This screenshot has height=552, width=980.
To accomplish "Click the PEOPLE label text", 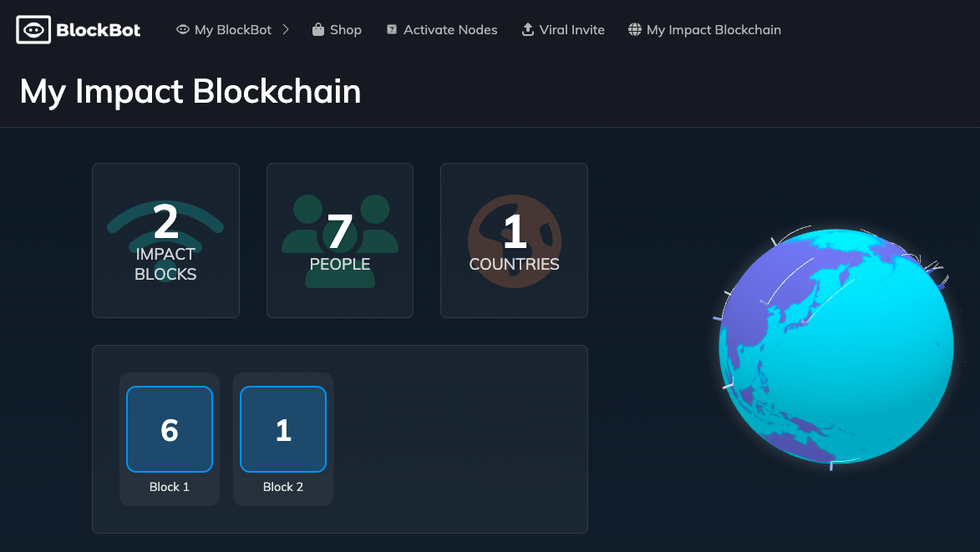I will point(340,264).
